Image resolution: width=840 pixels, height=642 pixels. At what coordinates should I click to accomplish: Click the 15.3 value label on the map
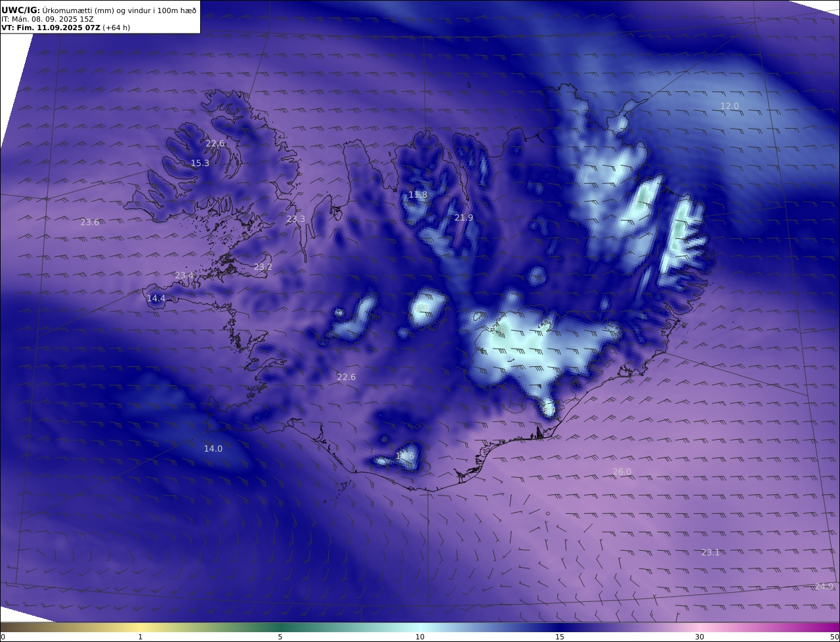click(200, 163)
